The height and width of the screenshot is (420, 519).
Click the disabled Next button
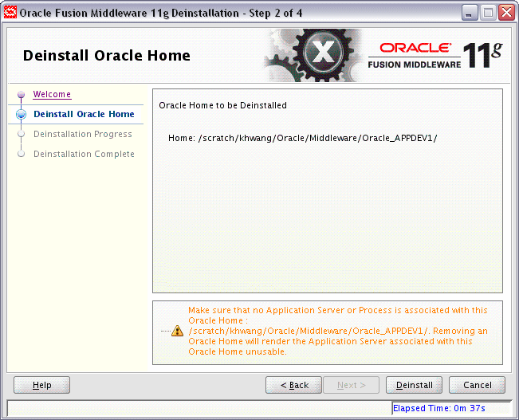(x=352, y=385)
